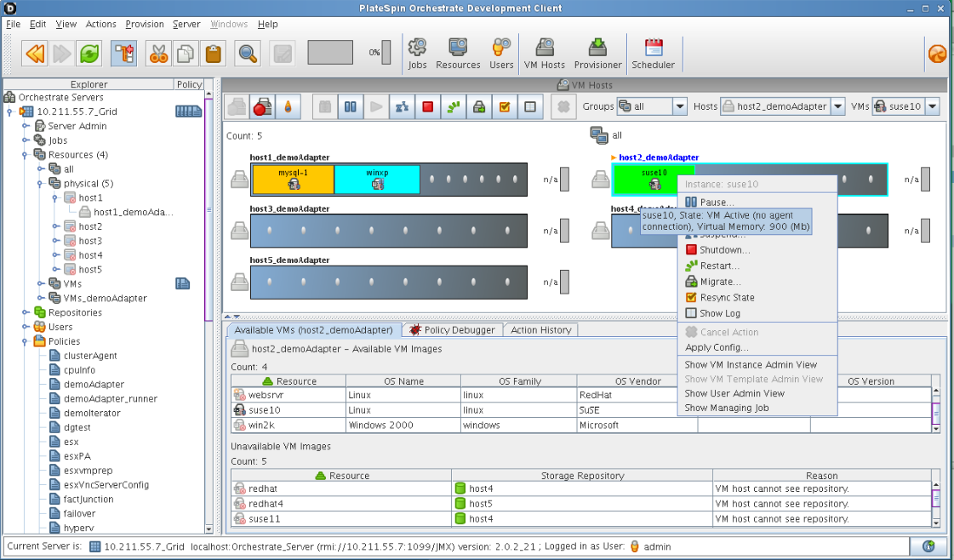954x560 pixels.
Task: Click the pause VM toolbar icon
Action: click(349, 107)
